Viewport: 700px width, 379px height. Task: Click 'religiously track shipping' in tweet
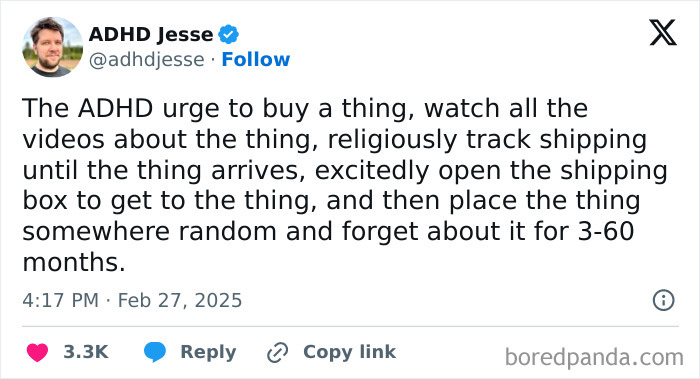[x=487, y=140]
